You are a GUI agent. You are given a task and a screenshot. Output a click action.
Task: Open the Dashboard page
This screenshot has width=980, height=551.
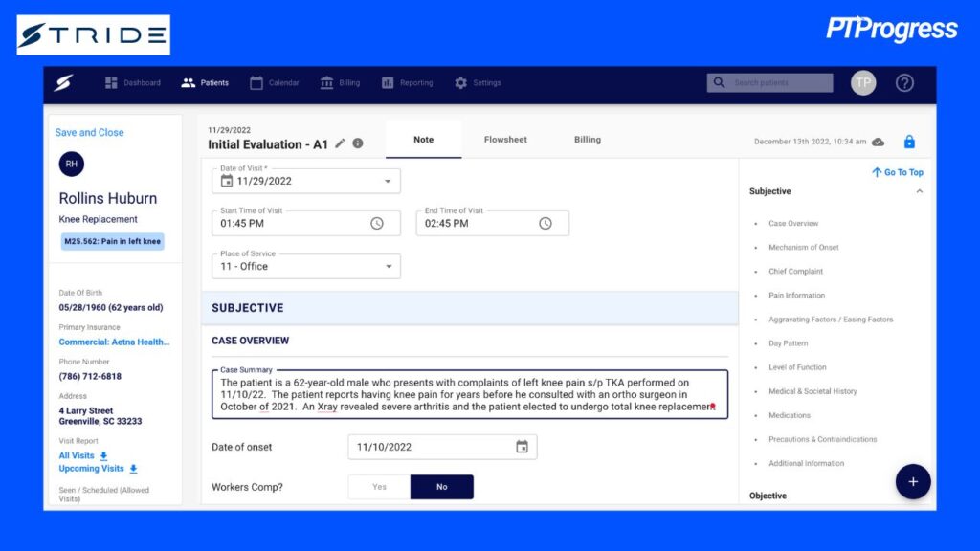132,82
